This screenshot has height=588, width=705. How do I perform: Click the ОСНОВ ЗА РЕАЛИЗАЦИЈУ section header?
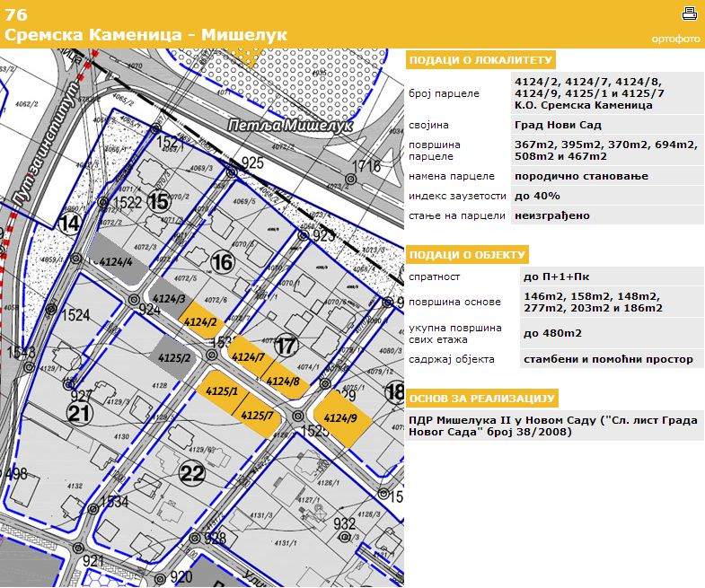482,399
